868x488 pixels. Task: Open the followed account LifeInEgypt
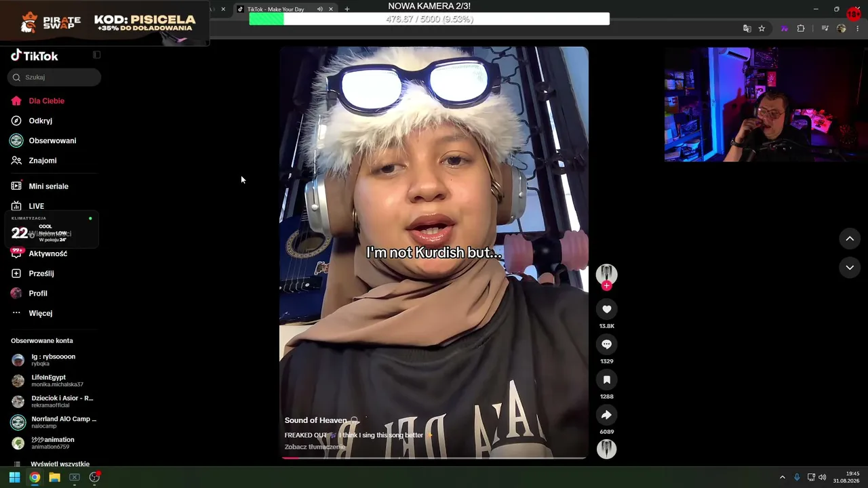click(x=54, y=381)
